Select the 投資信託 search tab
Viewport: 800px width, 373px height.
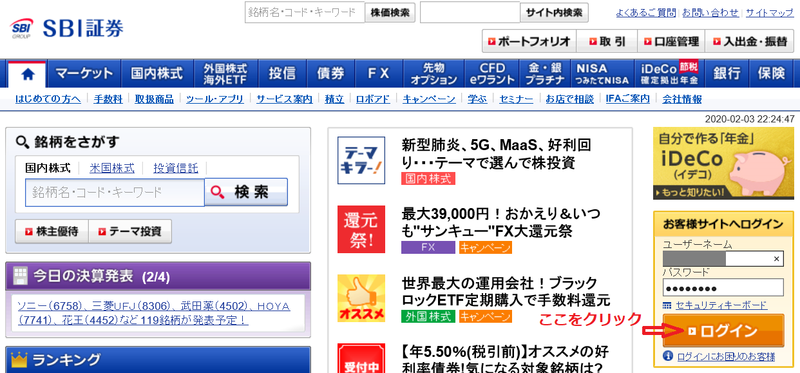tap(176, 168)
